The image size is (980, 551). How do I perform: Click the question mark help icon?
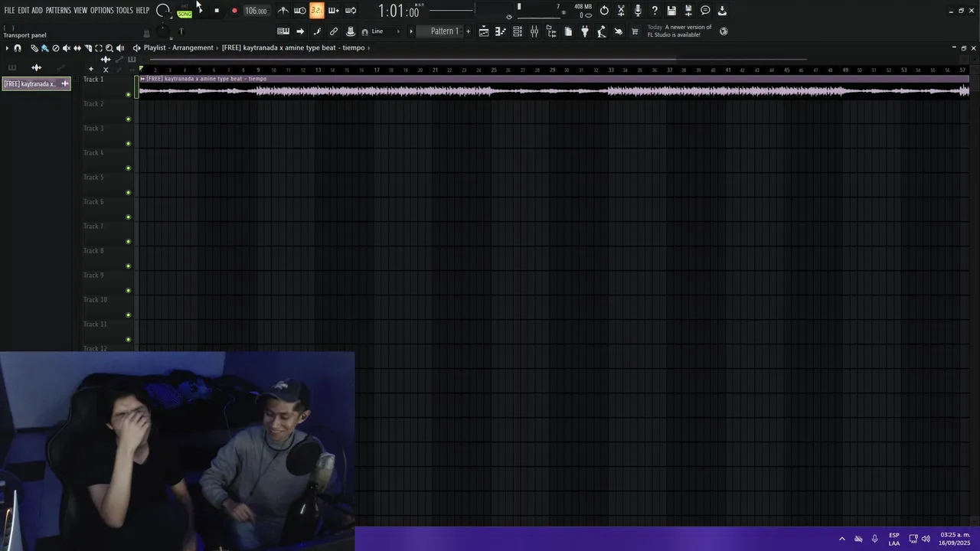pos(655,11)
